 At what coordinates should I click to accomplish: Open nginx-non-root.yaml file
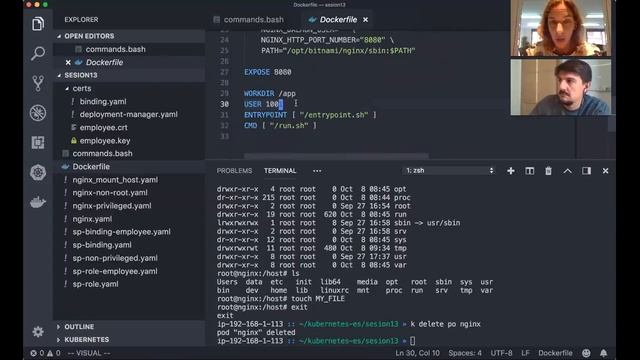(x=110, y=193)
